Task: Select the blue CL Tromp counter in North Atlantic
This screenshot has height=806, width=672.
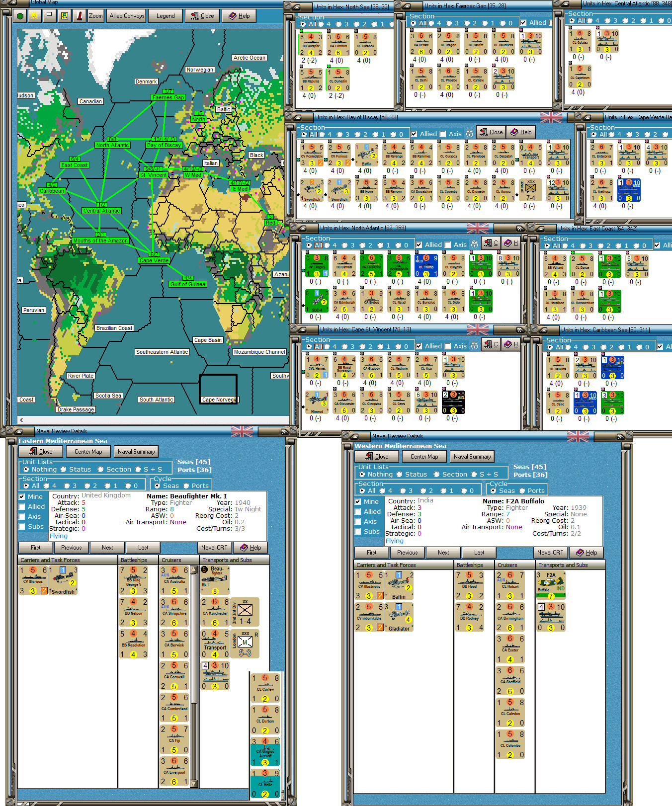Action: coord(426,266)
